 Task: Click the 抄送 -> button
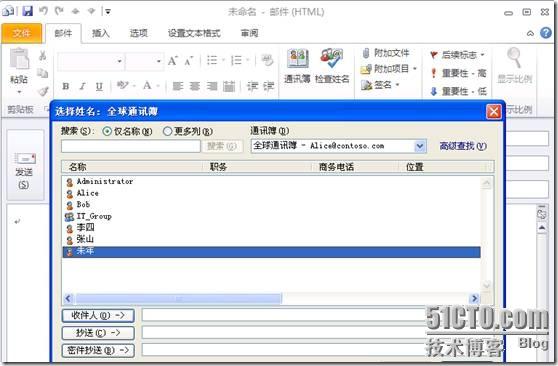point(98,333)
